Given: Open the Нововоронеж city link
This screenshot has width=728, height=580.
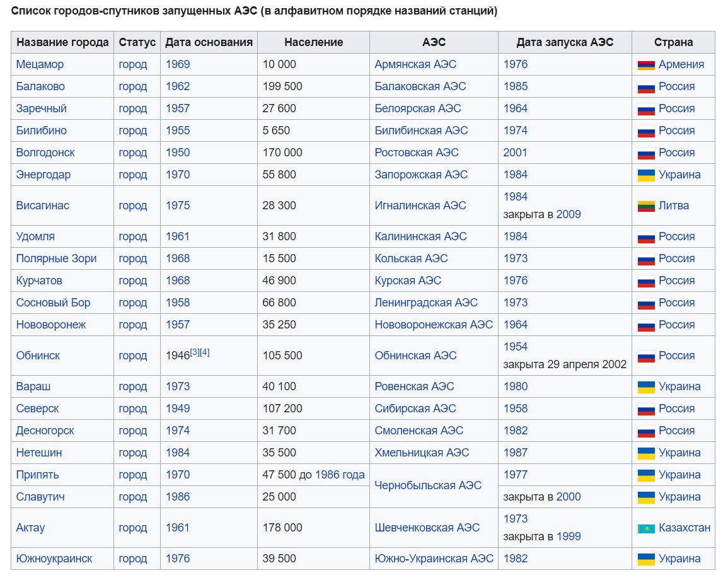Looking at the screenshot, I should pos(51,325).
